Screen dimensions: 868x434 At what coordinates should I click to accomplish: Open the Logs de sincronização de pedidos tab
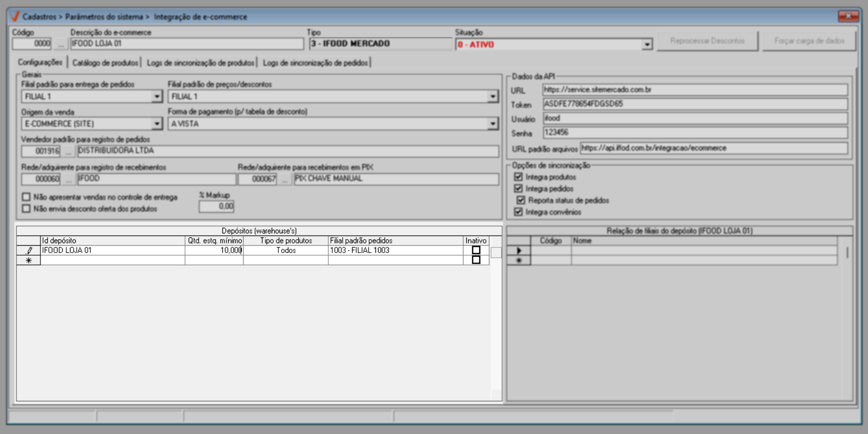pyautogui.click(x=315, y=63)
